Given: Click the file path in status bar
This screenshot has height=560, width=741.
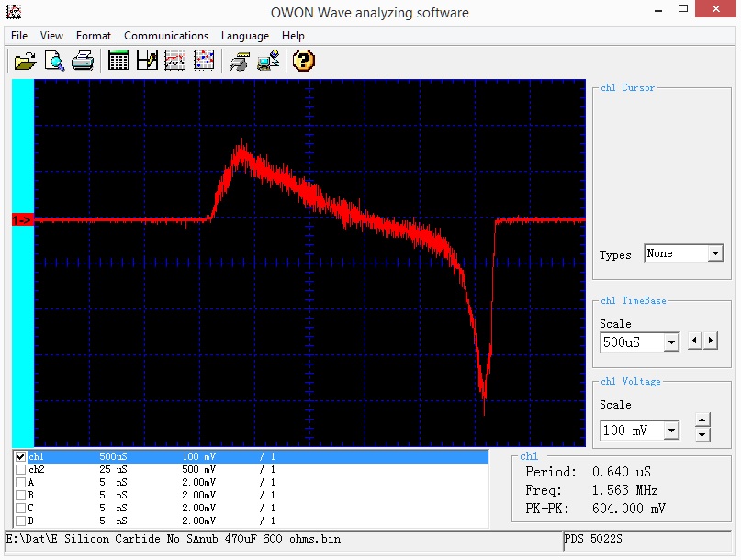Looking at the screenshot, I should 174,539.
